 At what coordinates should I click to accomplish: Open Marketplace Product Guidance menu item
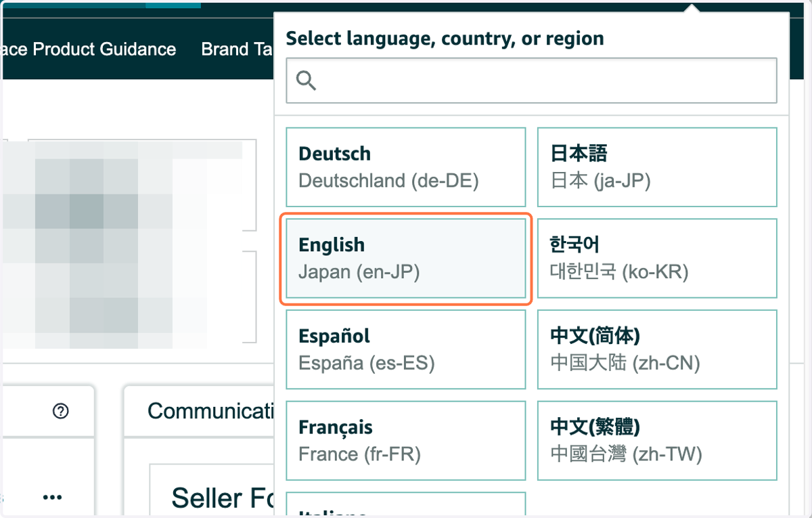tap(89, 49)
